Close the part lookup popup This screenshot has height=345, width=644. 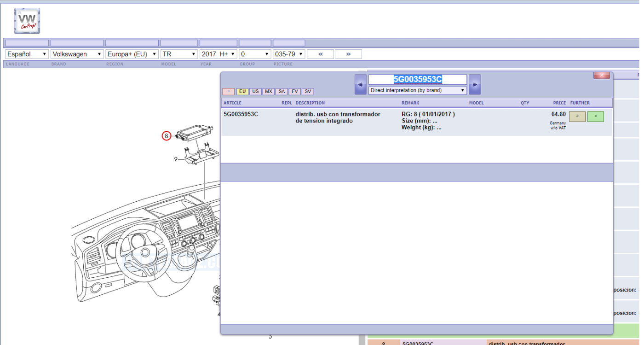click(602, 76)
